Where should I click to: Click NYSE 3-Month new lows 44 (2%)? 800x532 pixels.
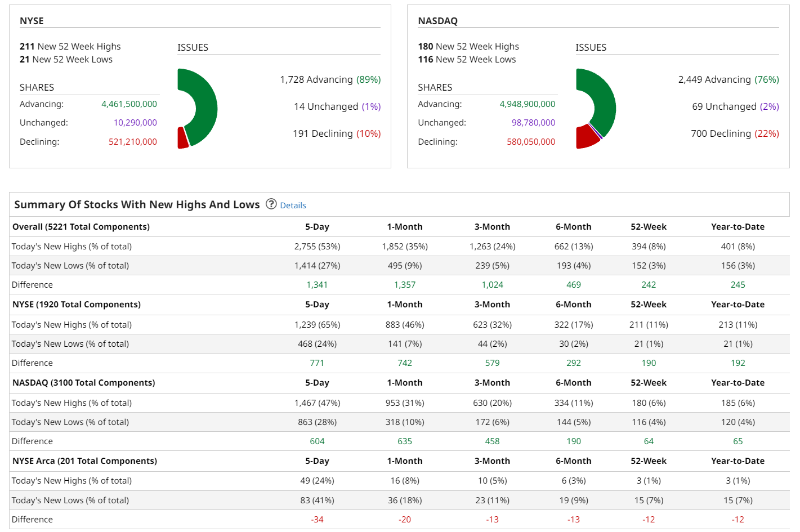493,344
